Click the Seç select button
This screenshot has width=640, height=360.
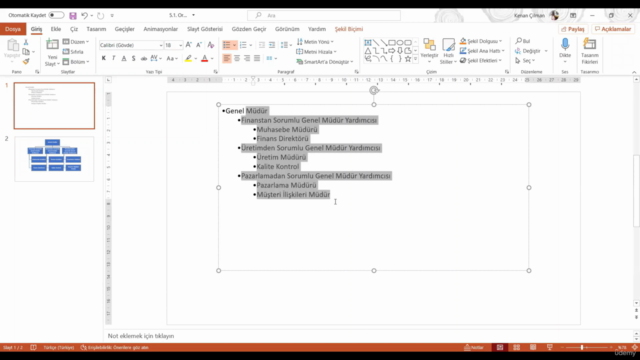pyautogui.click(x=525, y=60)
